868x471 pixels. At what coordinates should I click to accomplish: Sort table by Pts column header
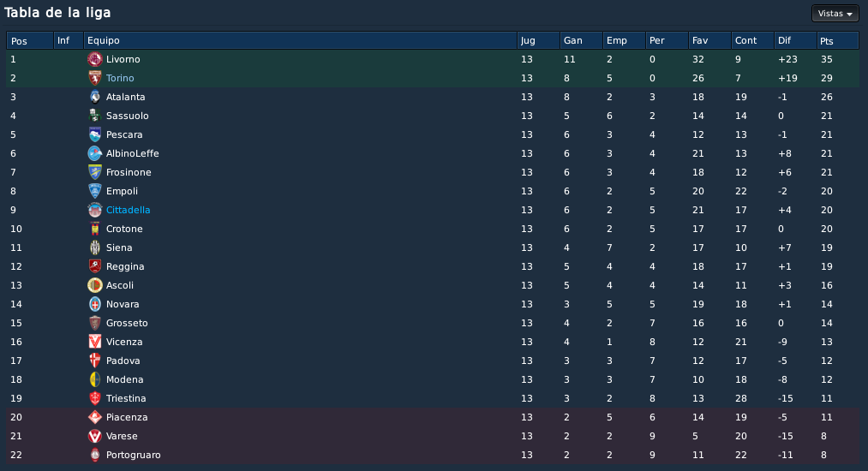click(x=837, y=40)
